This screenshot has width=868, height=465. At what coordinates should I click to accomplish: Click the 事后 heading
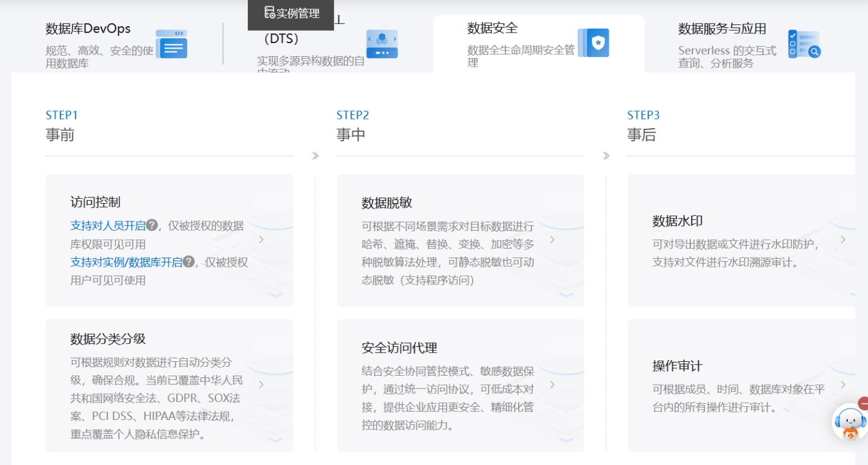[x=642, y=134]
